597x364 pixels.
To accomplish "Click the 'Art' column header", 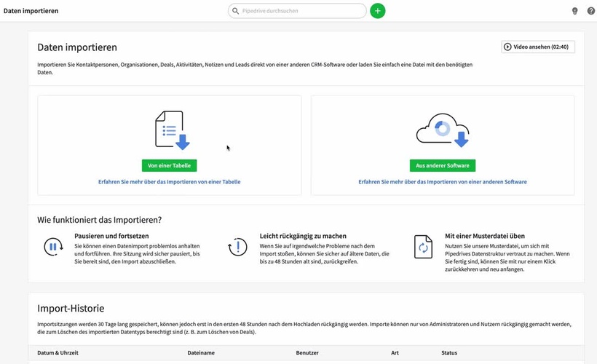I will (x=395, y=352).
